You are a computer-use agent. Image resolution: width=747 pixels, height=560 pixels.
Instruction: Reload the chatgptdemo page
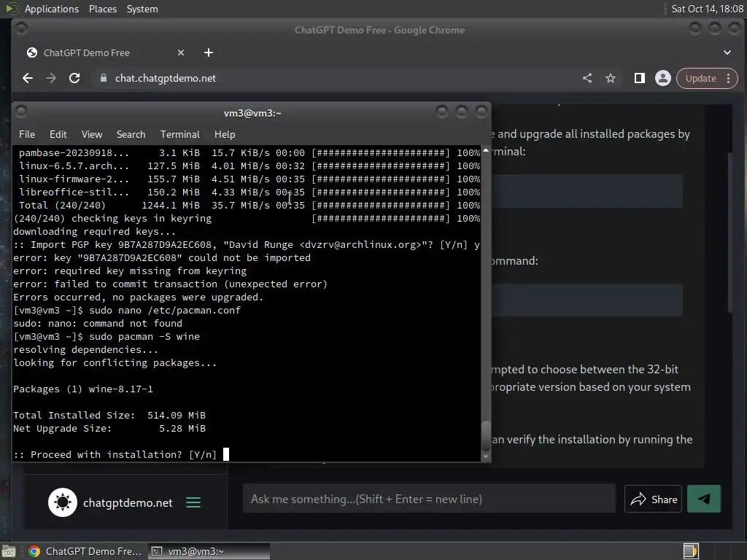tap(74, 78)
